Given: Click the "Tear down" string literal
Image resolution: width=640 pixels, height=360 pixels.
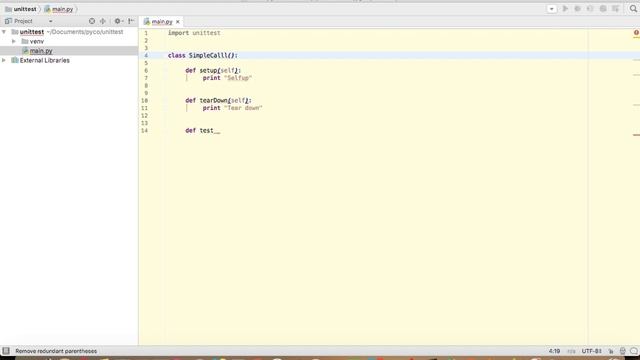Looking at the screenshot, I should pos(243,108).
